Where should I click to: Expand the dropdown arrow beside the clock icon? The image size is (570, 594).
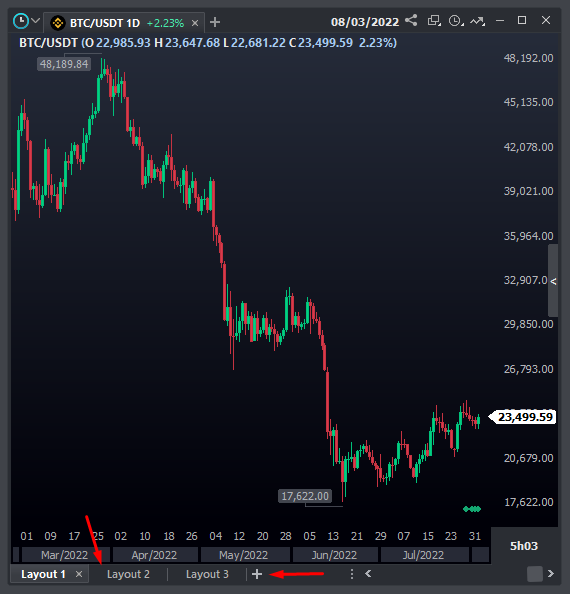pos(36,20)
